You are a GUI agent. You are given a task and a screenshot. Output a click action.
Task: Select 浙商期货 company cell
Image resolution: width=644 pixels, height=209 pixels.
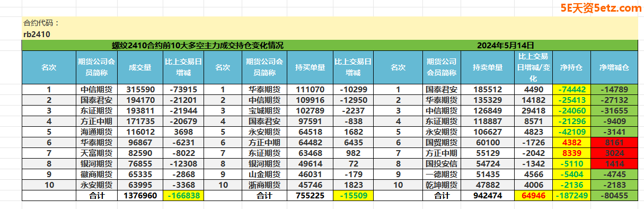(x=264, y=185)
